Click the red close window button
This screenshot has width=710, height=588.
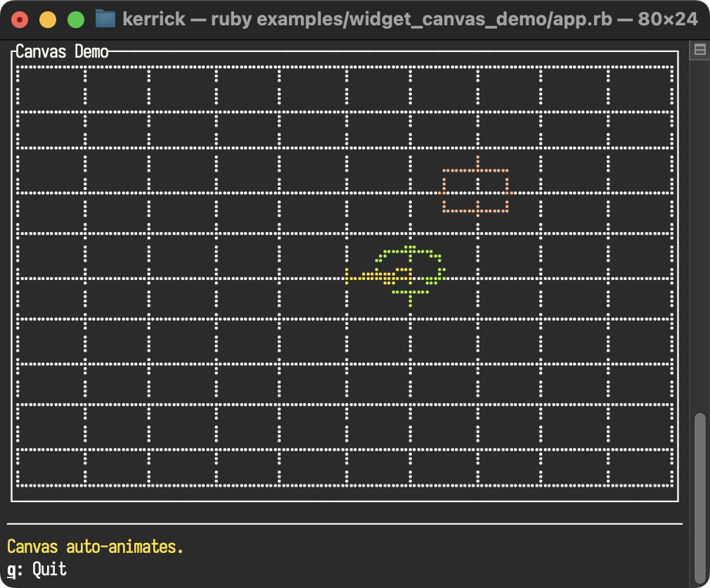point(20,20)
